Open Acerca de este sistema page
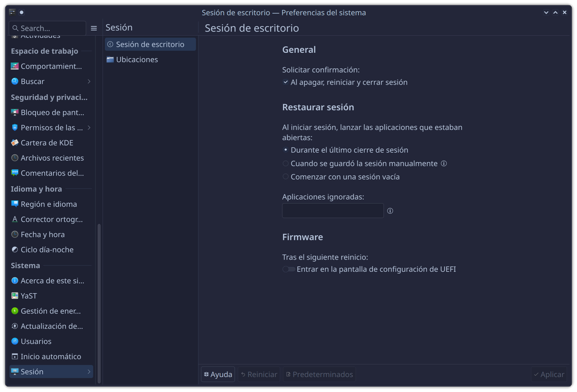This screenshot has width=577, height=392. (52, 281)
